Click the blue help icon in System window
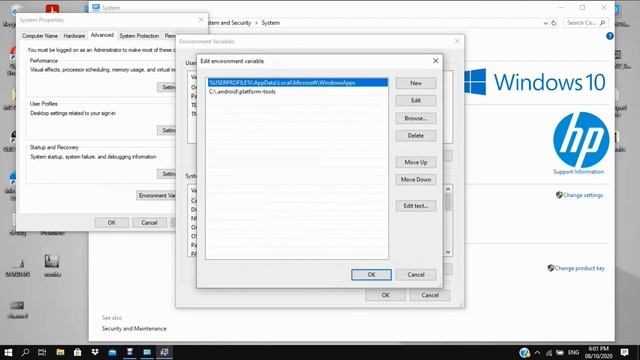The image size is (640, 360). tap(610, 36)
